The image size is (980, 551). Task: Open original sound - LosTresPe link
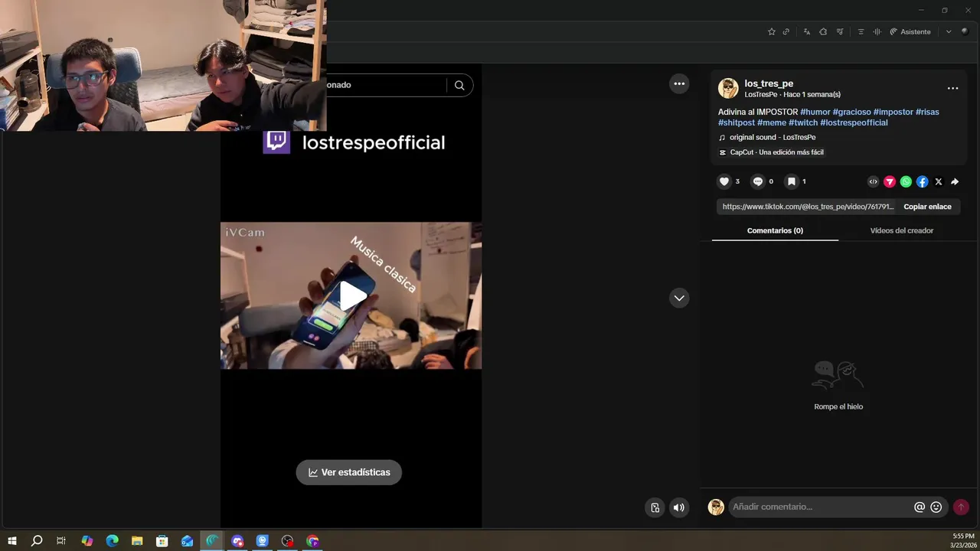tap(772, 138)
